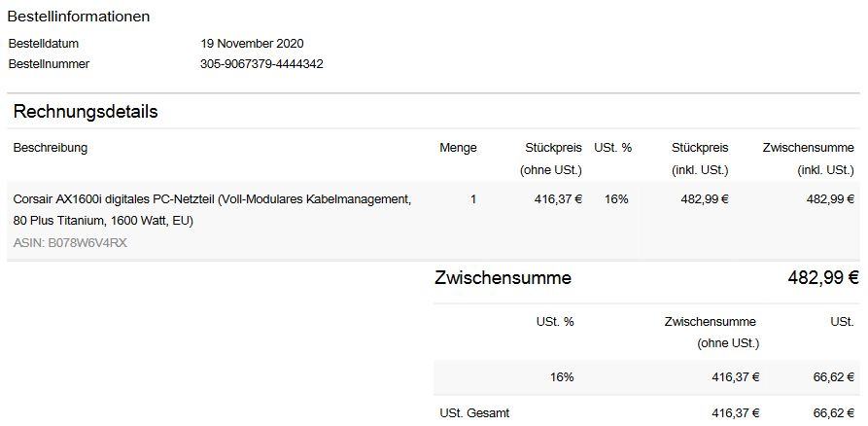Click the Beschreibung column header

pos(51,148)
